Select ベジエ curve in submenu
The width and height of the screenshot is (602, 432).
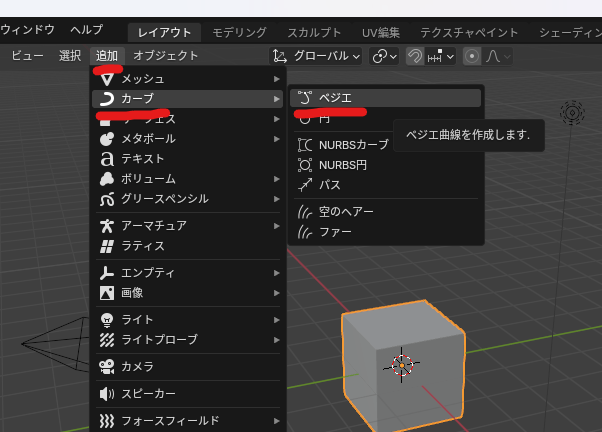point(335,98)
